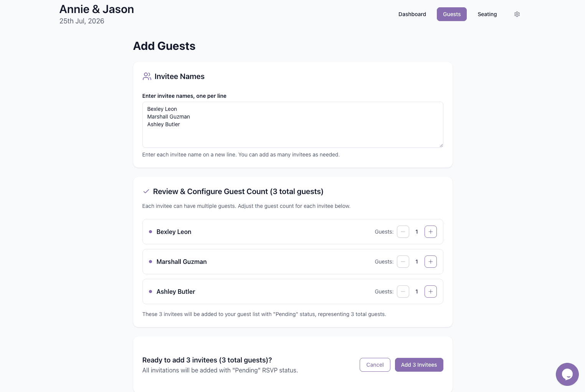Decrease guest count for Marshall Guzman
The image size is (585, 392).
[403, 262]
